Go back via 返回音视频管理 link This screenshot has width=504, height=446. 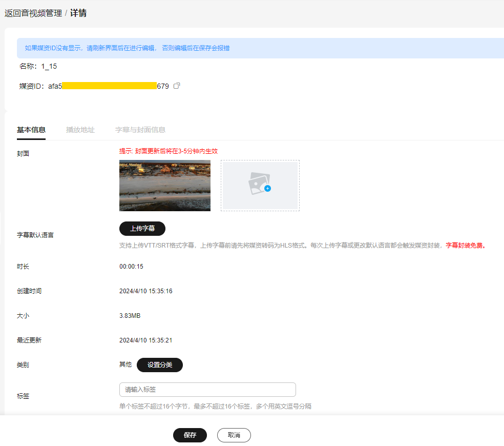tap(33, 13)
